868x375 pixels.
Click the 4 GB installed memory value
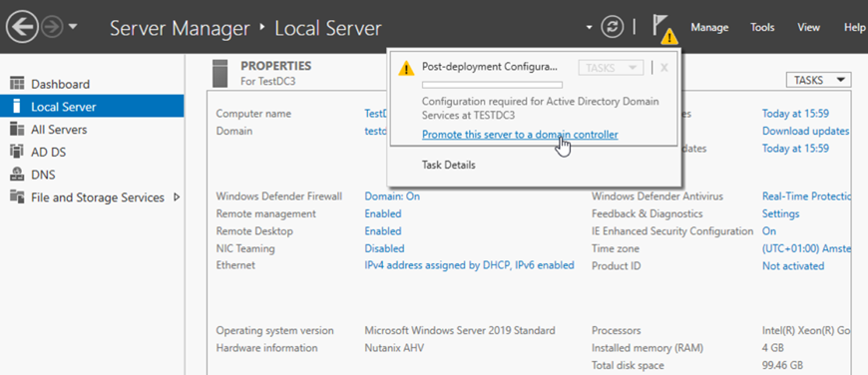click(773, 348)
